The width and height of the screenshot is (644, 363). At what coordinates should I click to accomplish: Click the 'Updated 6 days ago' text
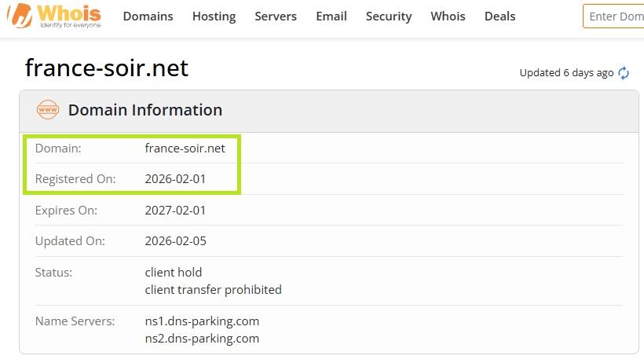566,73
